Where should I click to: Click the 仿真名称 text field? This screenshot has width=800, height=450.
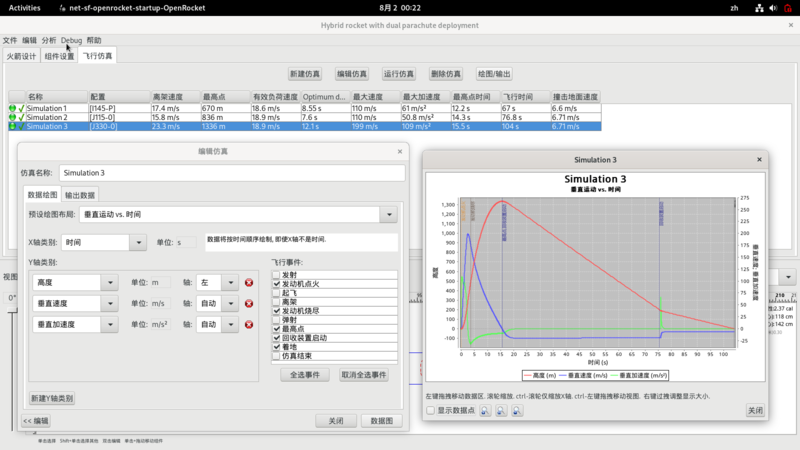pos(230,173)
